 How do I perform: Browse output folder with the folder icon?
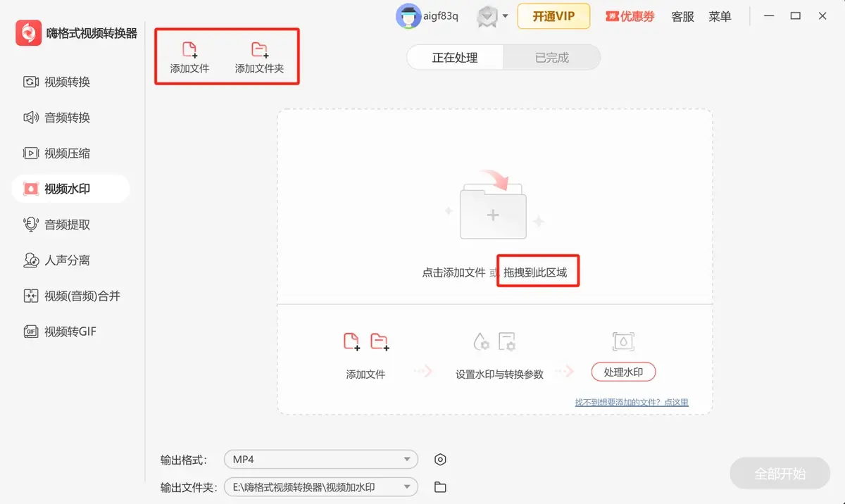[x=440, y=486]
